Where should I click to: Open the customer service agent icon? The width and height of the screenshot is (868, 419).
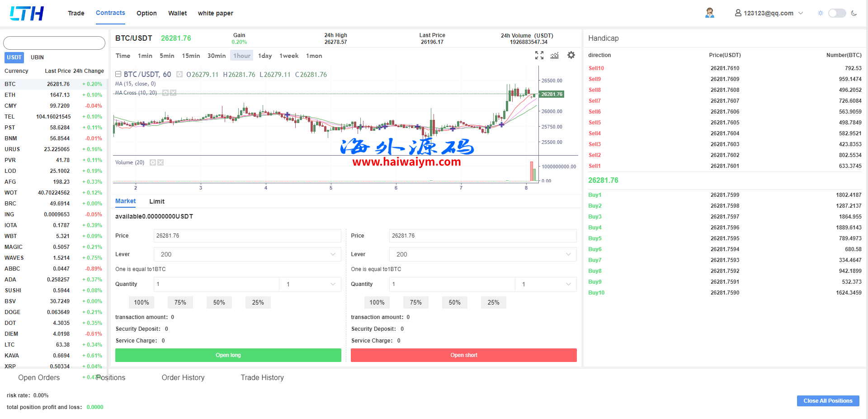(709, 13)
